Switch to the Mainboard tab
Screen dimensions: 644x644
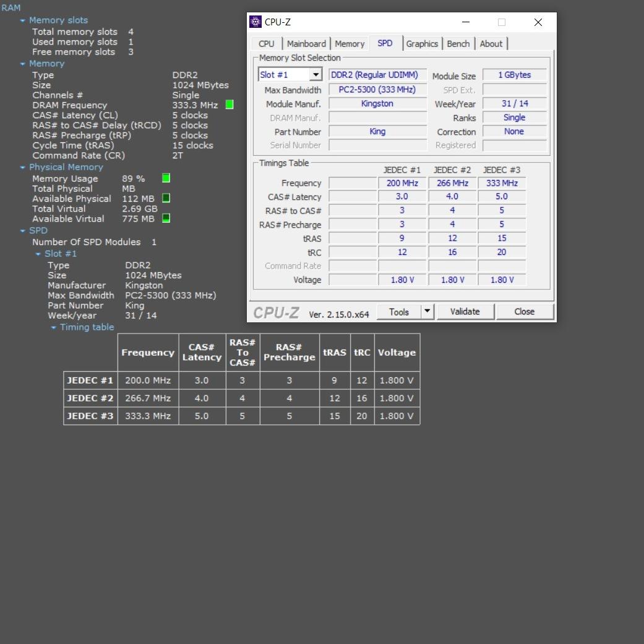click(306, 43)
